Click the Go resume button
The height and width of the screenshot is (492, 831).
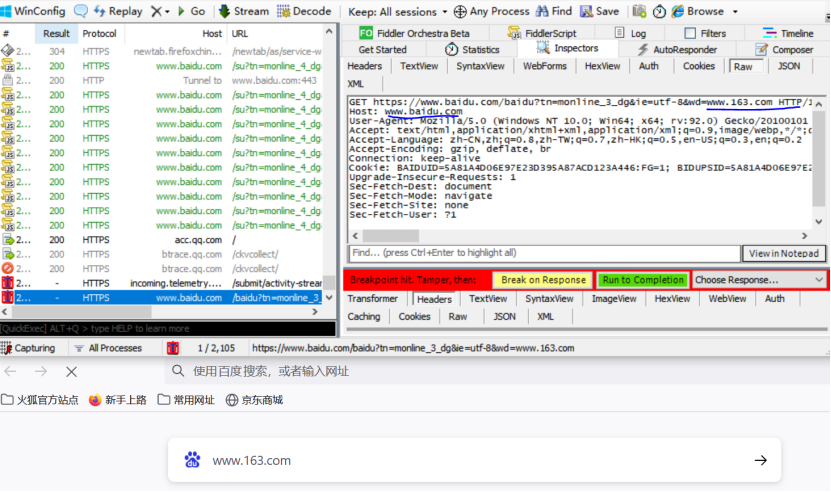tap(191, 11)
